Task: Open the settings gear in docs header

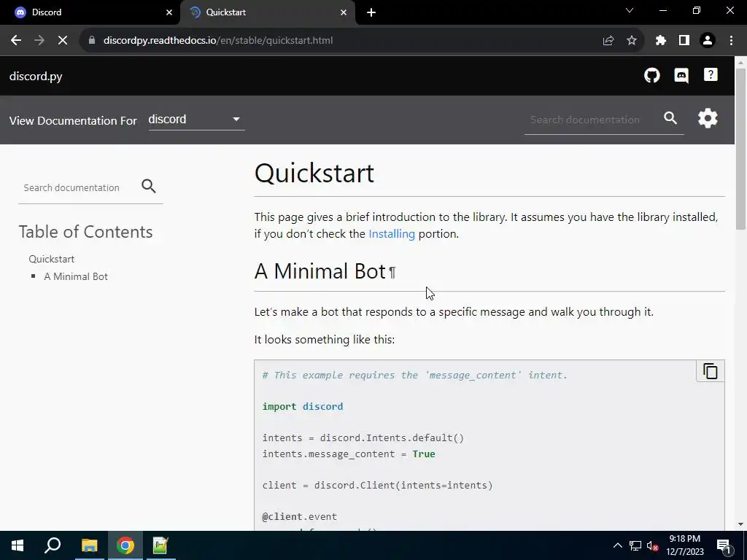Action: click(x=708, y=118)
